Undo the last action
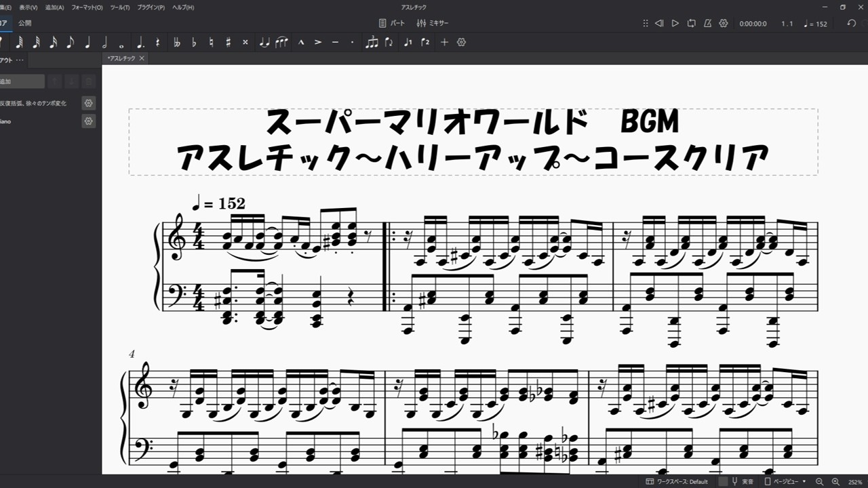This screenshot has width=868, height=488. coord(852,23)
